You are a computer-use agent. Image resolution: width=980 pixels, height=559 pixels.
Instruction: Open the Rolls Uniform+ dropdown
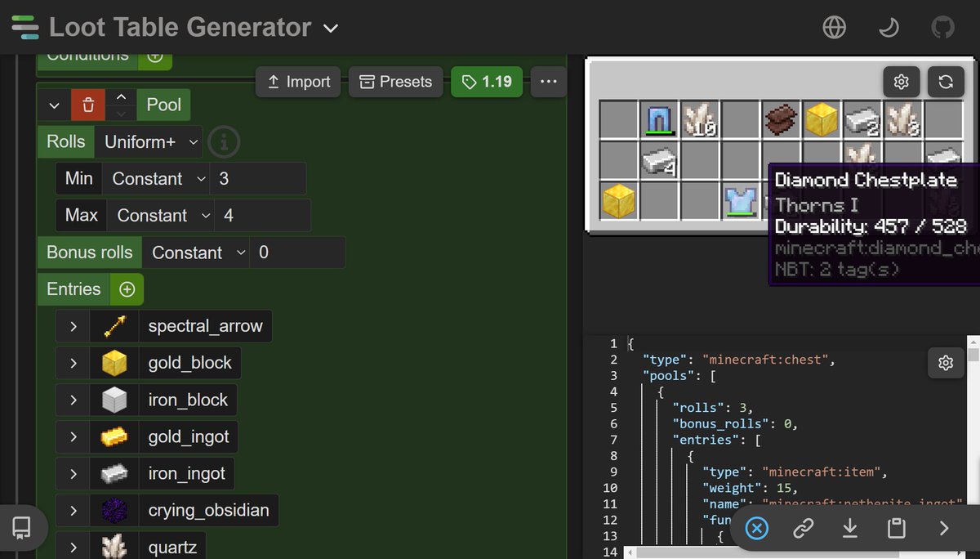coord(149,141)
